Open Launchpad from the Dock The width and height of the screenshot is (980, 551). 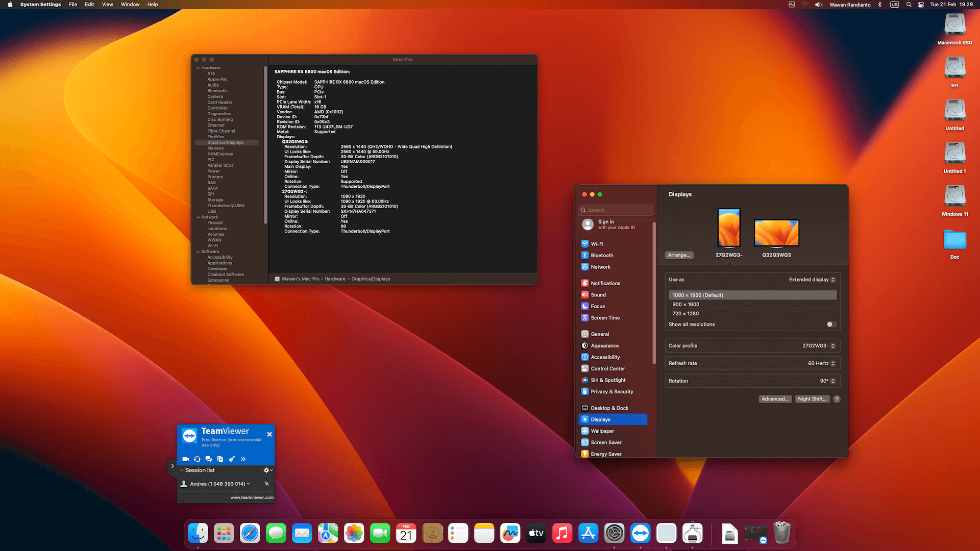coord(224,533)
